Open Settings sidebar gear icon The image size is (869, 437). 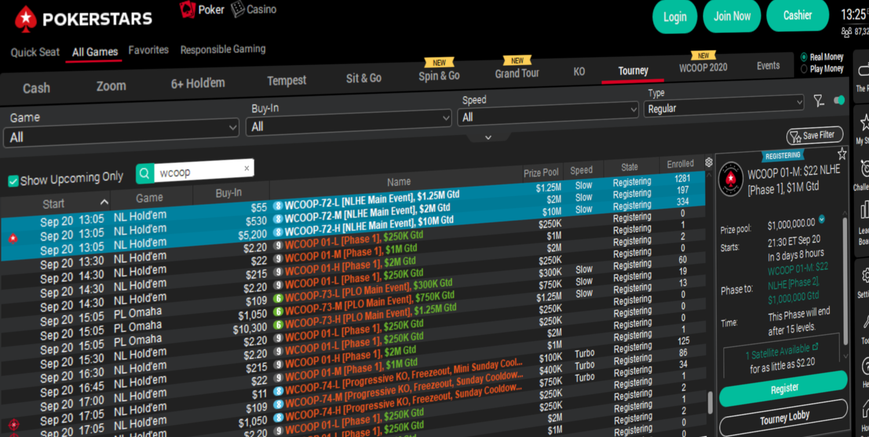865,275
